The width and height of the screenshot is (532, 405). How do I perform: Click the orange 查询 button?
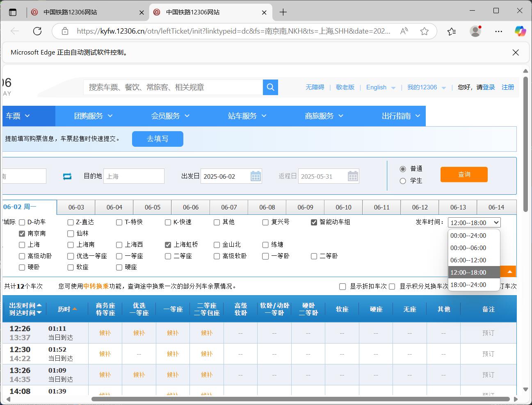[x=464, y=174]
